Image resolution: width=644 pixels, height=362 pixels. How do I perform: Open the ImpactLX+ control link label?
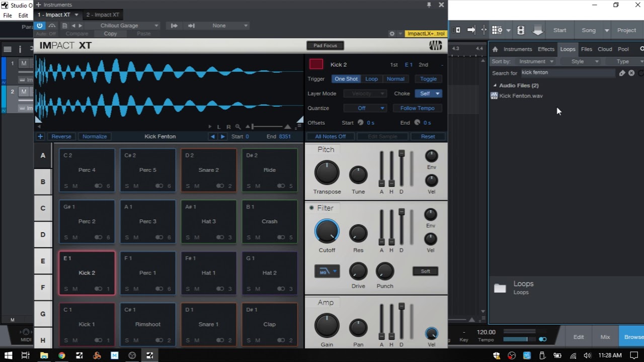426,34
